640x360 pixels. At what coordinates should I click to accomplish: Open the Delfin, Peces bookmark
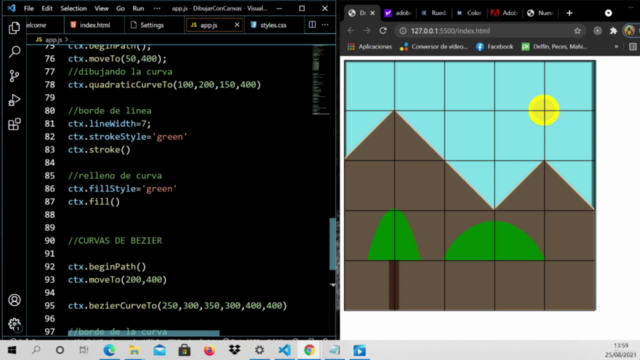click(554, 47)
